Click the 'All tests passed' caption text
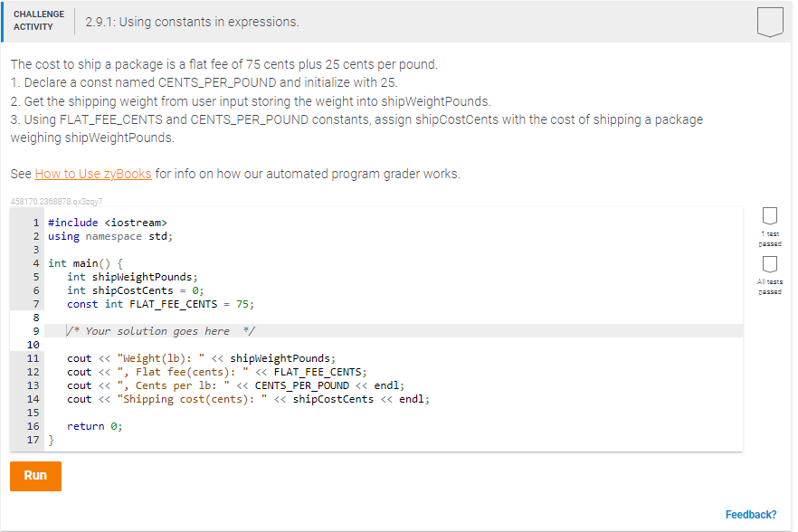 click(770, 285)
